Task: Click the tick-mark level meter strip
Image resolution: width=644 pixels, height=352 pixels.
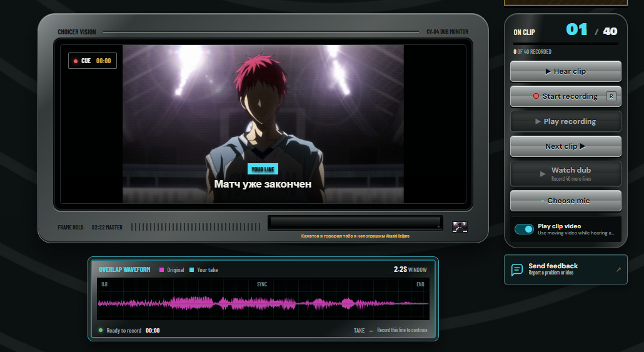Action: pyautogui.click(x=196, y=227)
